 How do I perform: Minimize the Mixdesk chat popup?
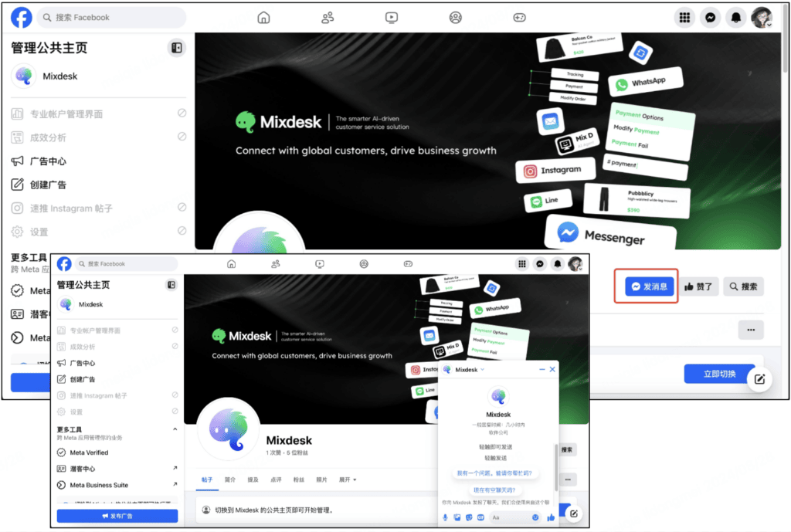[541, 370]
